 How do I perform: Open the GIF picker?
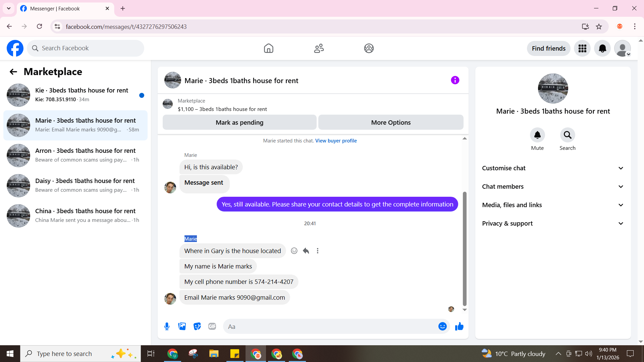coord(212,326)
